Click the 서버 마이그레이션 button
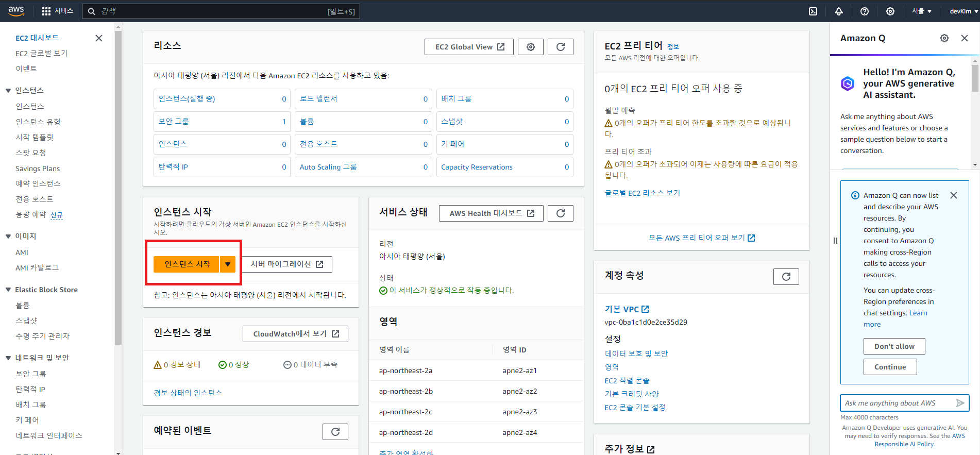 [x=286, y=264]
